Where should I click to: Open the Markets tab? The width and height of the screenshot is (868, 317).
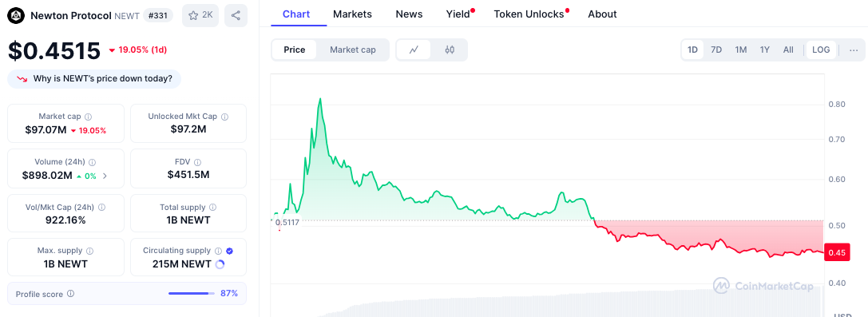pyautogui.click(x=353, y=14)
